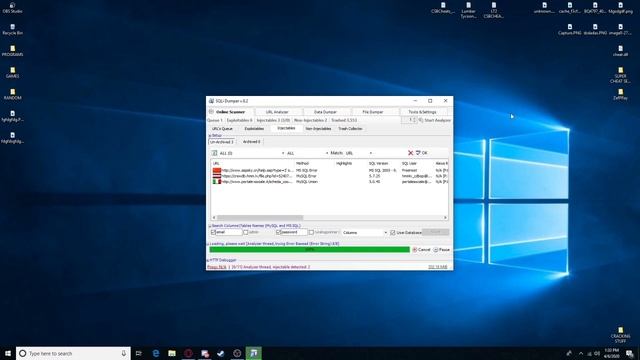Viewport: 640px width, 360px height.
Task: Open the Capture.PNG desktop file
Action: coord(570,29)
